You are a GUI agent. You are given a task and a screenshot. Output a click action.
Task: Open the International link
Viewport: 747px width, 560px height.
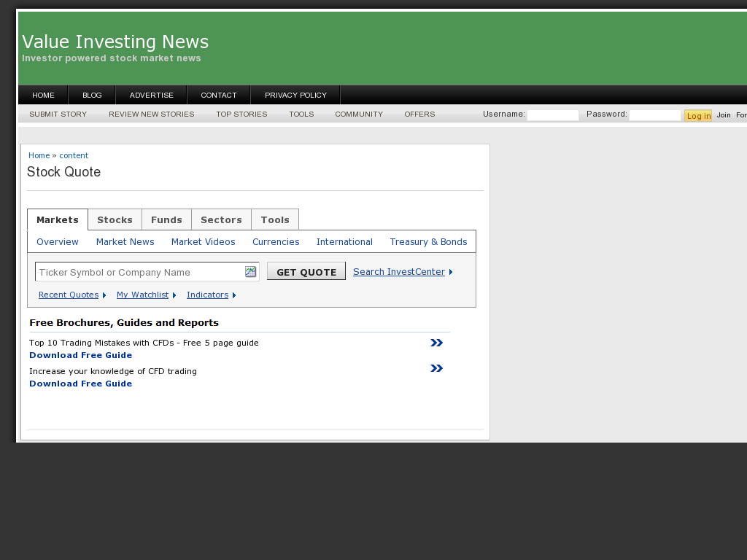(344, 242)
